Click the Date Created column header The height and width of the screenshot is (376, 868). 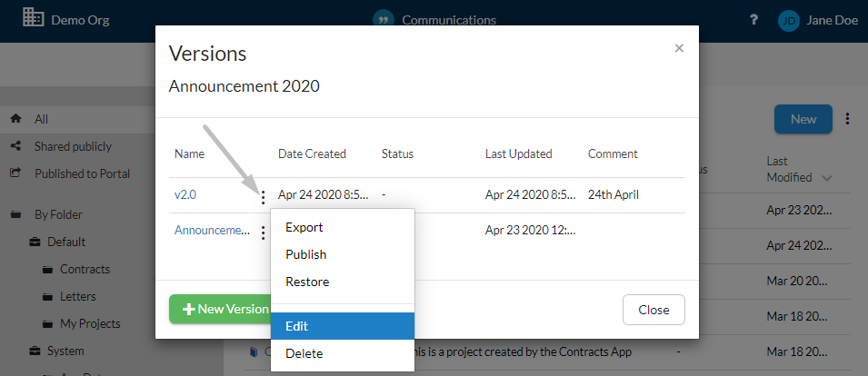313,153
